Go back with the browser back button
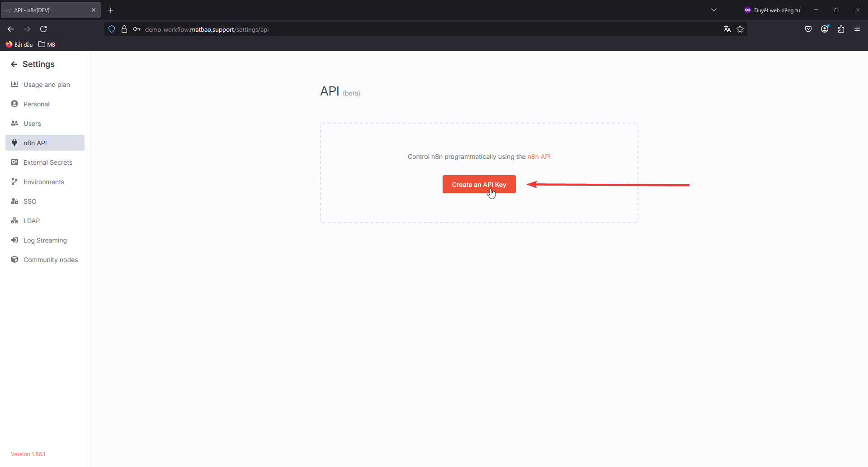Screen dimensions: 868x467 pos(11,29)
